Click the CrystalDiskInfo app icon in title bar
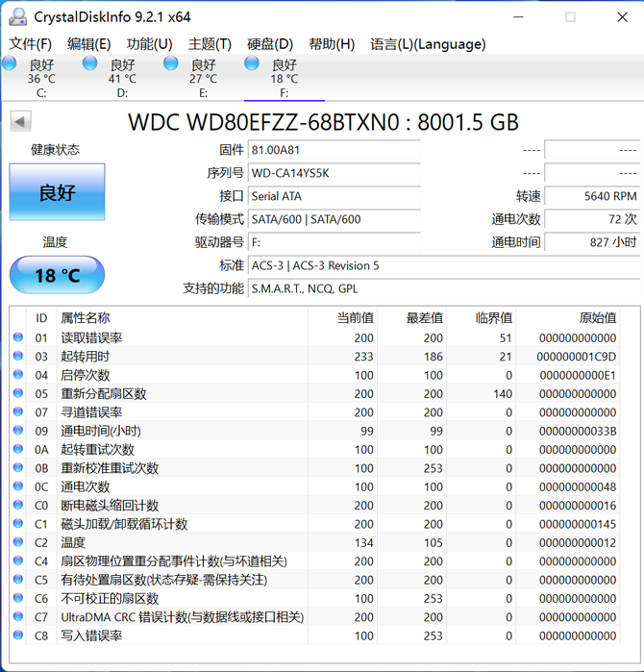644x672 pixels. (x=18, y=17)
